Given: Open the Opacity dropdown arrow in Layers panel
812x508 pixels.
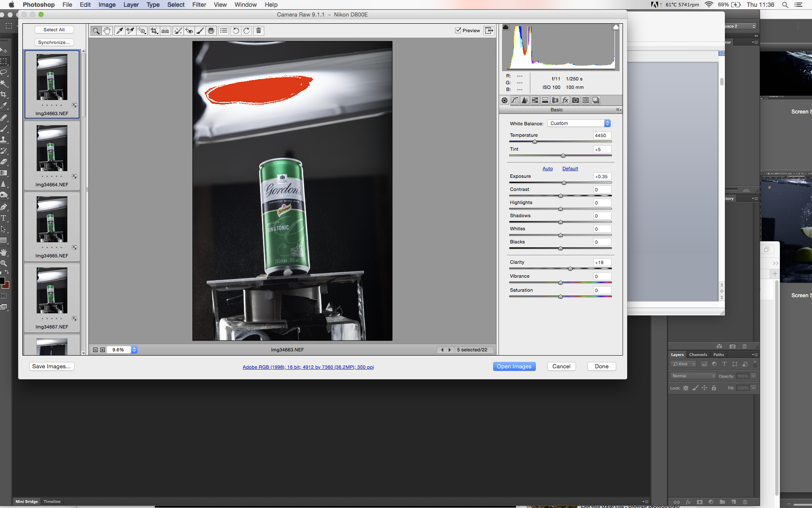Looking at the screenshot, I should [754, 376].
